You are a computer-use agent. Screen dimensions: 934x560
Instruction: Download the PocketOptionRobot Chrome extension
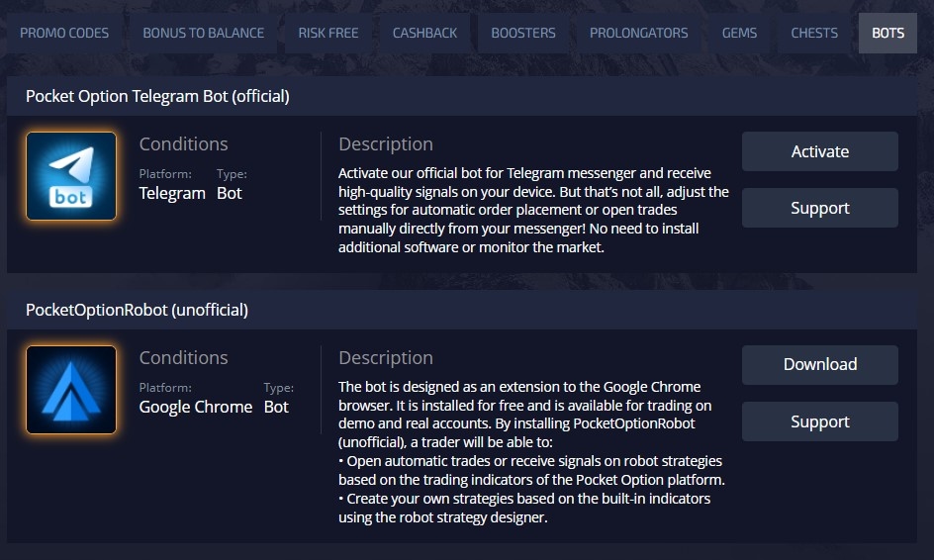tap(819, 364)
